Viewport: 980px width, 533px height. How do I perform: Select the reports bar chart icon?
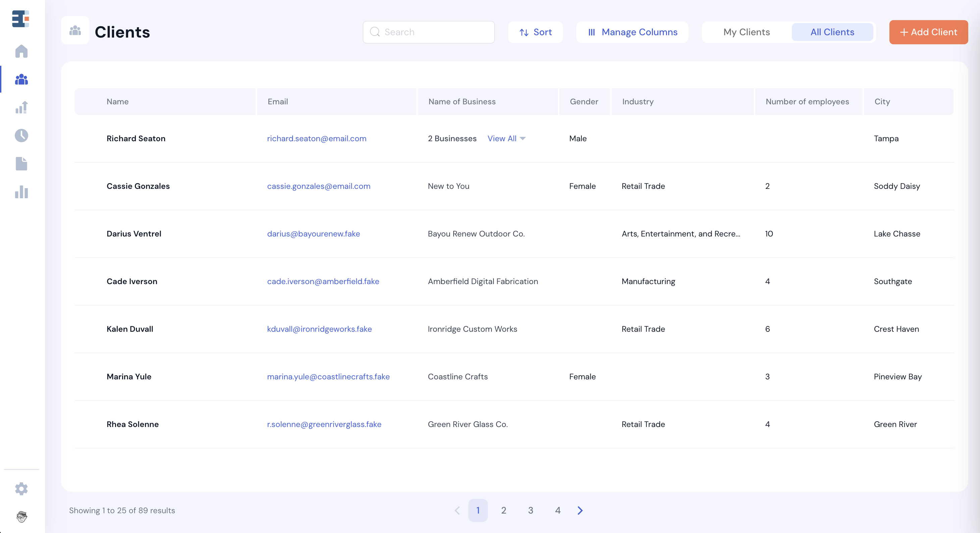coord(22,192)
